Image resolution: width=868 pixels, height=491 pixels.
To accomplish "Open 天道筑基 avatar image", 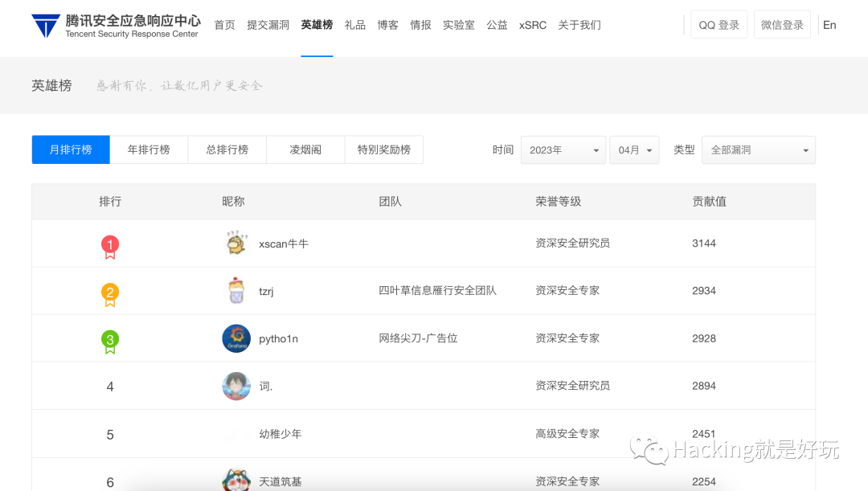I will pos(236,480).
